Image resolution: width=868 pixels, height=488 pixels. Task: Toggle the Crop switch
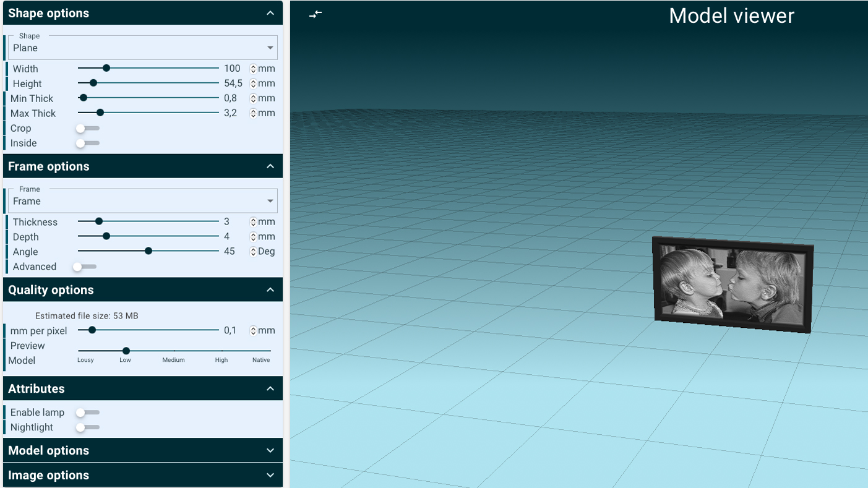point(87,128)
